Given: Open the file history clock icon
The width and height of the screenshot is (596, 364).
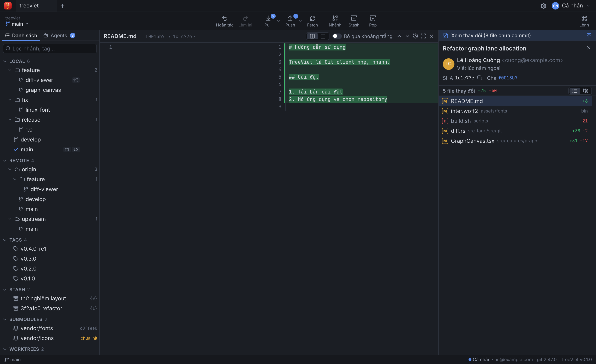Looking at the screenshot, I should [x=415, y=36].
